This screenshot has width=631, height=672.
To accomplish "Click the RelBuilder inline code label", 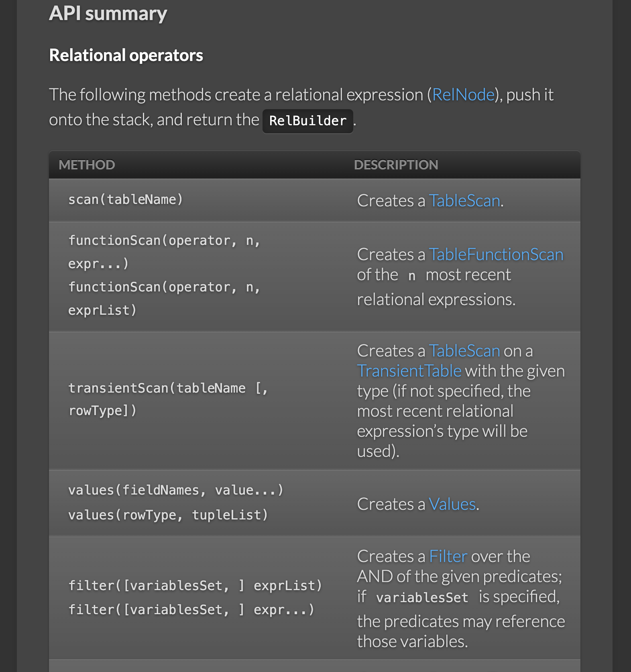I will pyautogui.click(x=307, y=121).
